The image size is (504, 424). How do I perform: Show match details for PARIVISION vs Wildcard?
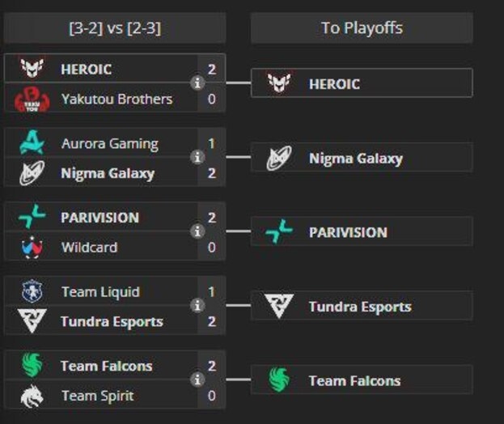(x=197, y=232)
